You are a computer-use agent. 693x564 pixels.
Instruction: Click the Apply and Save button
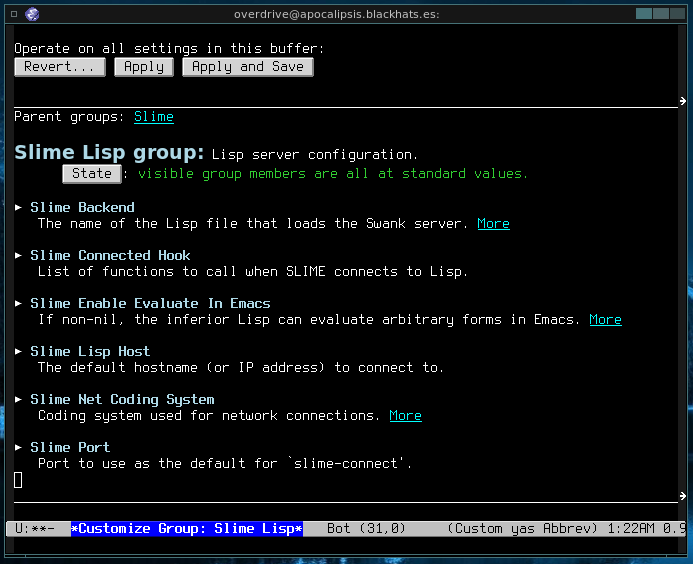(x=248, y=67)
